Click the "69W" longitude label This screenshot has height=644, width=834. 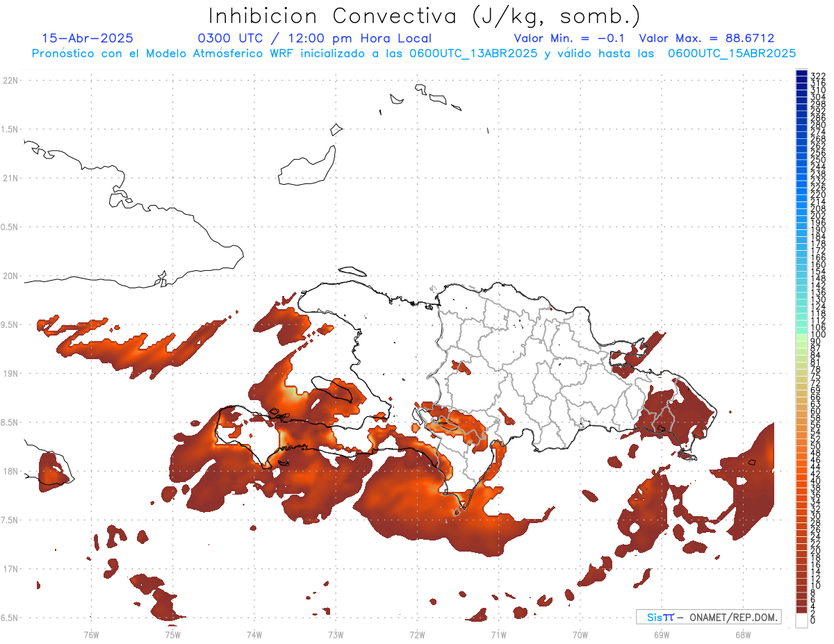pos(662,634)
